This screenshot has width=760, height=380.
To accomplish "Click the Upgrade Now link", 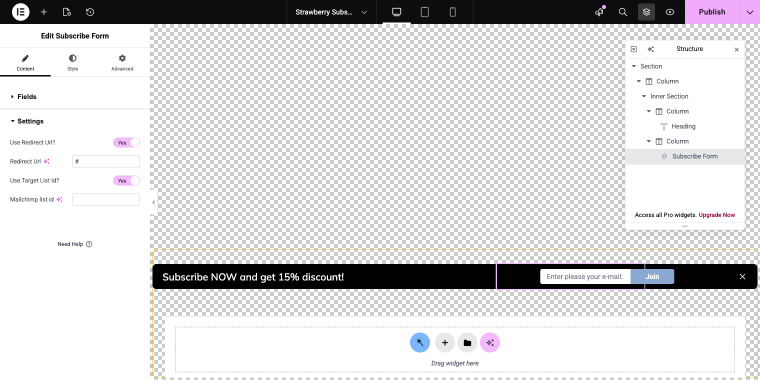I will (716, 215).
